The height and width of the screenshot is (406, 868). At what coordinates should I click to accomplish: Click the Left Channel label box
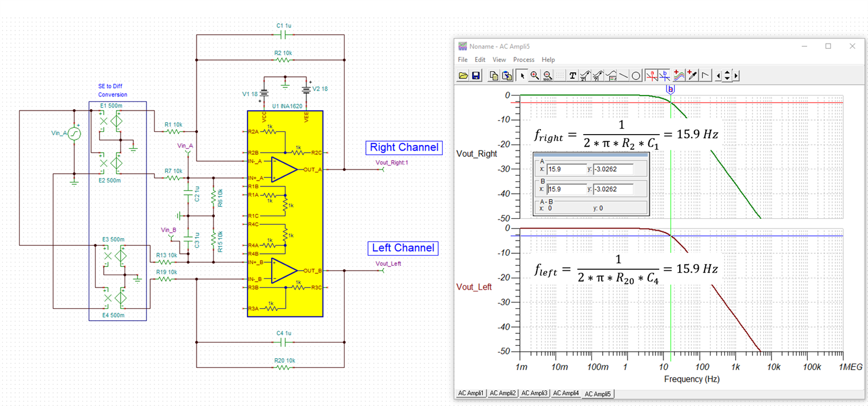pos(403,248)
